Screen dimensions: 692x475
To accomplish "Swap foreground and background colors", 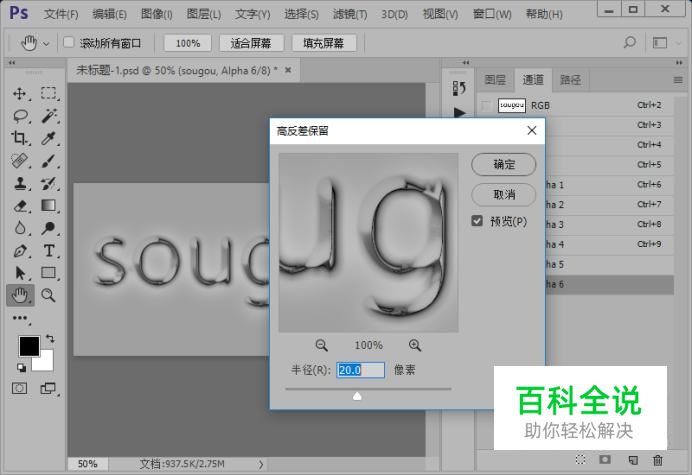I will (50, 339).
